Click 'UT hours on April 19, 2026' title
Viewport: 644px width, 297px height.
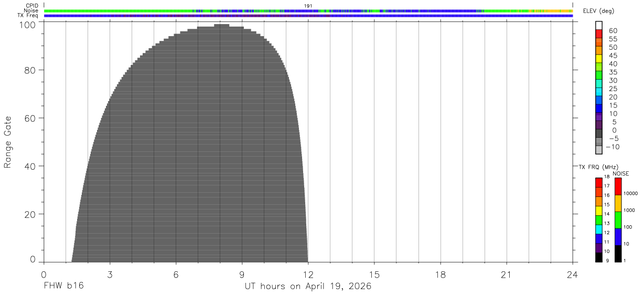pos(308,287)
